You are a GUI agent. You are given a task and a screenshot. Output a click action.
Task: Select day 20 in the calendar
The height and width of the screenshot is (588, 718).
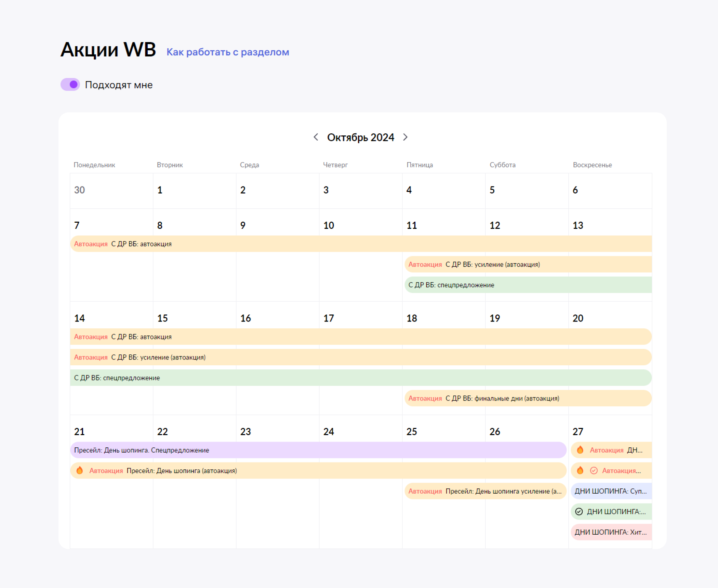coord(578,318)
